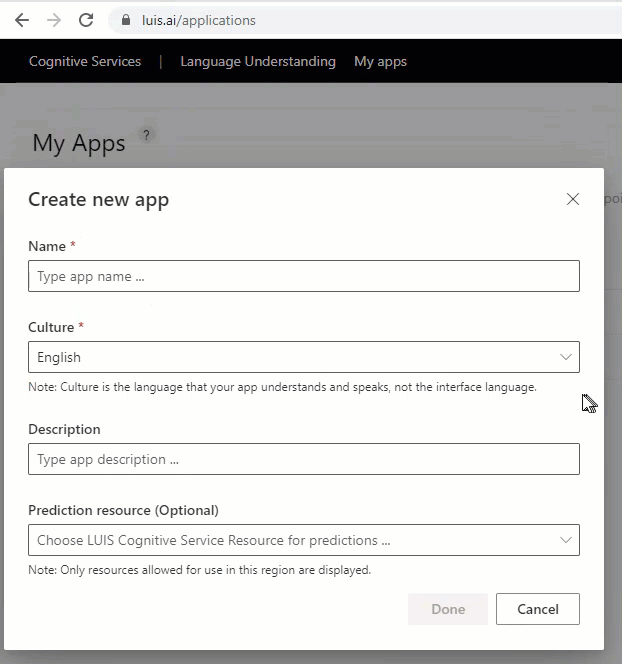This screenshot has height=664, width=622.
Task: Open the Language Understanding link
Action: 258,61
